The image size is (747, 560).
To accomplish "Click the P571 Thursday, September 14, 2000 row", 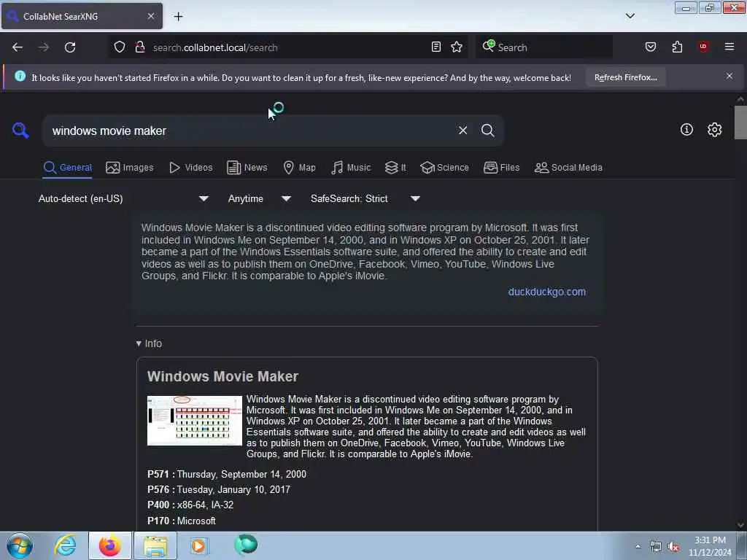I will pyautogui.click(x=227, y=474).
